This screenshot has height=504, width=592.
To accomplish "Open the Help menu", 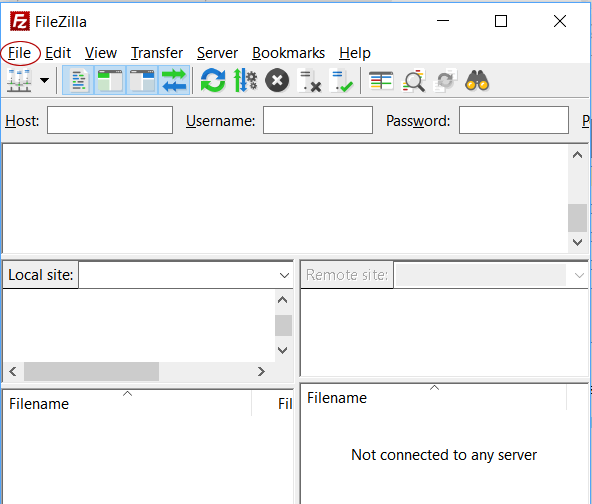I will pos(355,53).
